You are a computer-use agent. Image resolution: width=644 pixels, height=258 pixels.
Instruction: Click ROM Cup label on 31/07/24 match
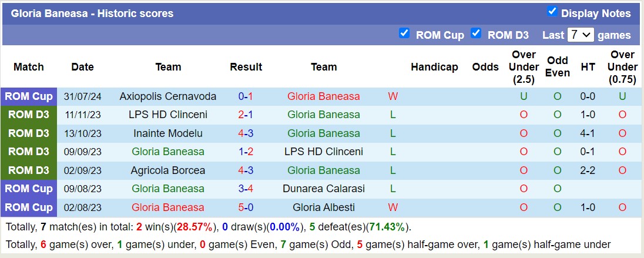point(29,96)
